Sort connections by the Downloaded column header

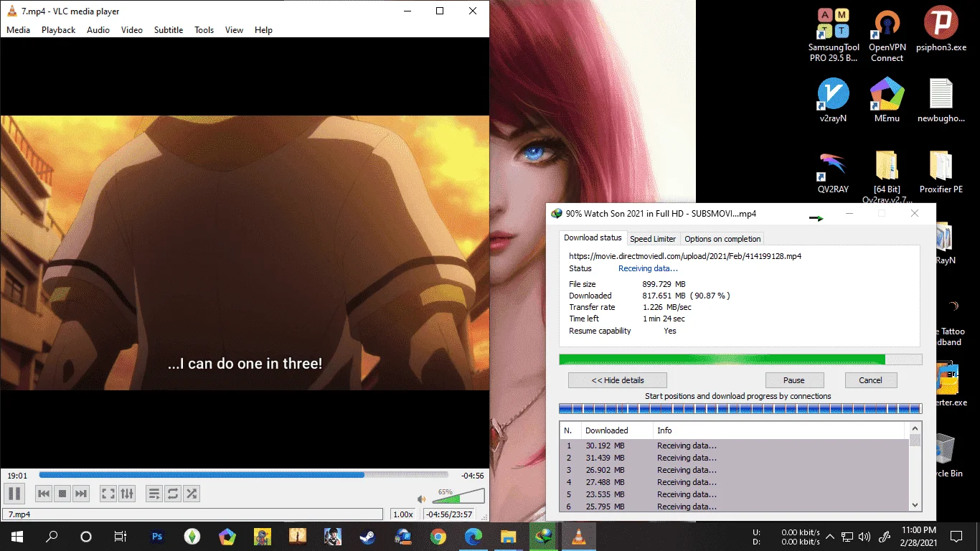coord(617,430)
